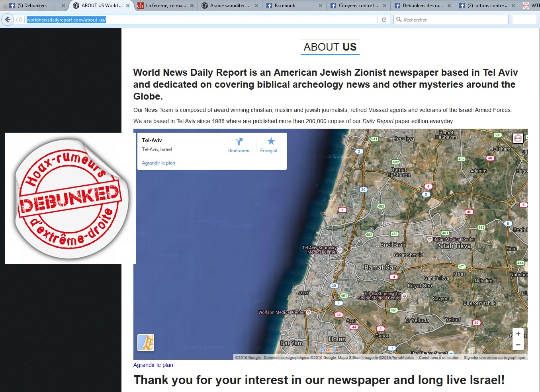Open Itinéraires directions in the map card
The image size is (540, 392).
[x=239, y=145]
